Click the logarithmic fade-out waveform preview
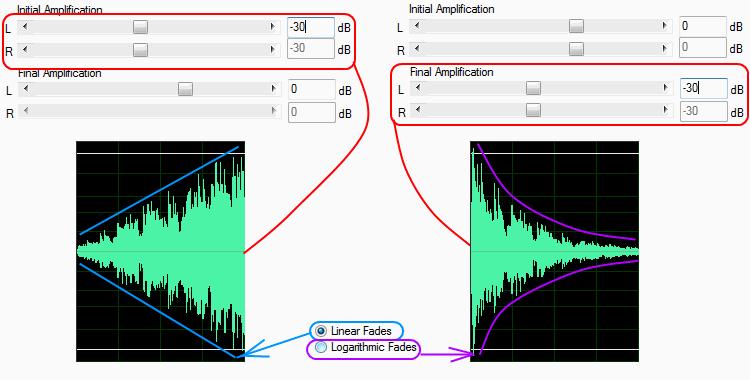 point(554,251)
